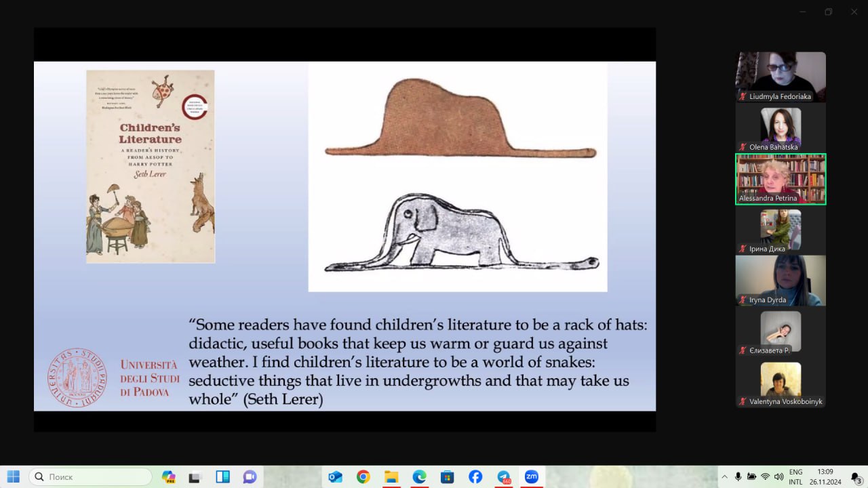This screenshot has height=488, width=868.
Task: Close the Zoom meeting window
Action: (854, 12)
